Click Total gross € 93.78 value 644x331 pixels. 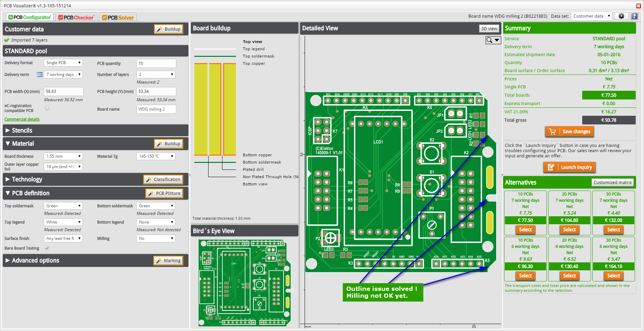tap(609, 120)
